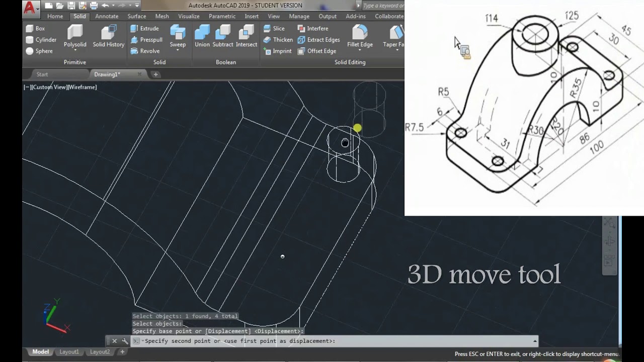Screen dimensions: 644x362
Task: Click the Save icon in quick access toolbar
Action: (x=71, y=6)
